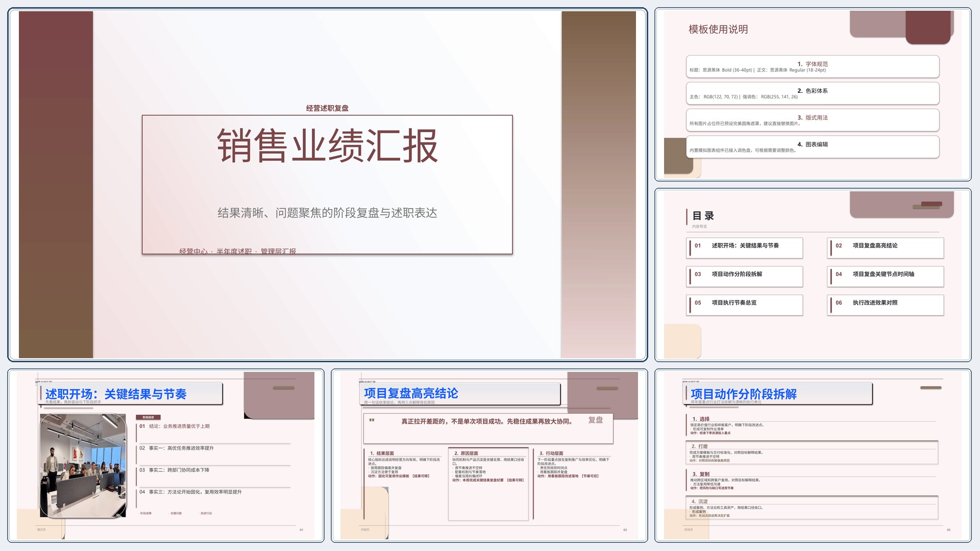Select the heading 经营述职复盘
Image resolution: width=980 pixels, height=551 pixels.
tap(327, 108)
